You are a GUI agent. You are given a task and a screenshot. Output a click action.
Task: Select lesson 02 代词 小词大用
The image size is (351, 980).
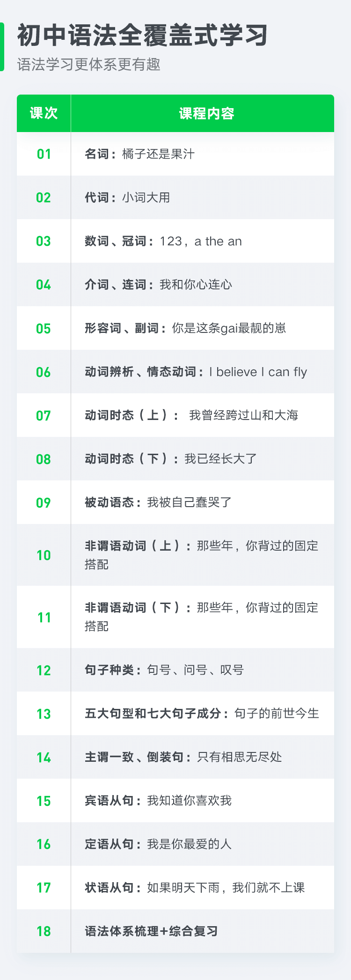coord(175,198)
